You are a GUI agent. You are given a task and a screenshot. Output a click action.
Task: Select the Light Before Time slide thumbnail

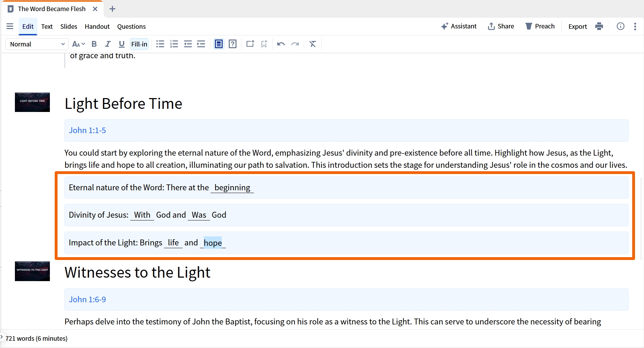coord(32,102)
